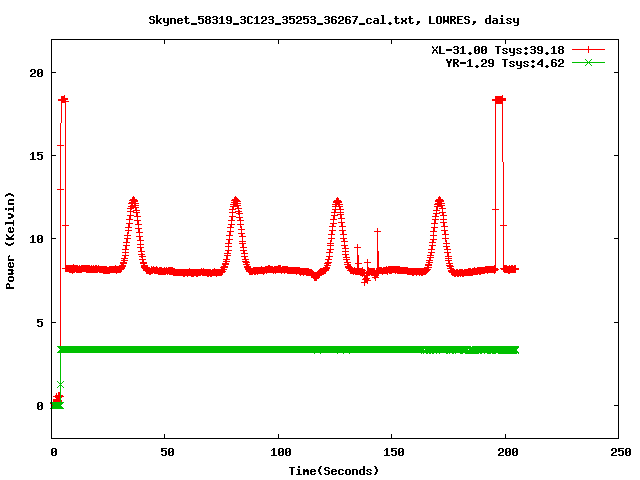This screenshot has height=480, width=640.
Task: Click the red peak near 126 seconds
Action: pos(338,201)
